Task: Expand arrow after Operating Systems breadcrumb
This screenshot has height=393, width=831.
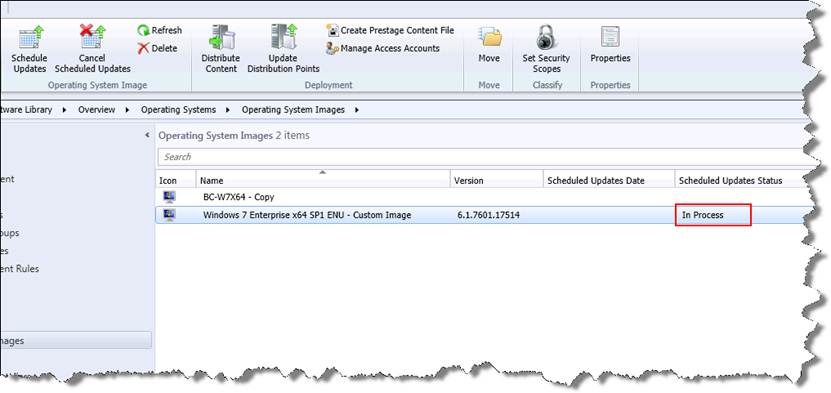Action: pos(228,110)
